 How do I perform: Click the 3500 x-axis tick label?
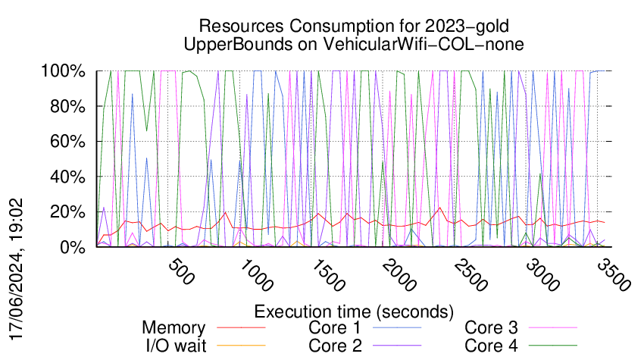coord(614,275)
